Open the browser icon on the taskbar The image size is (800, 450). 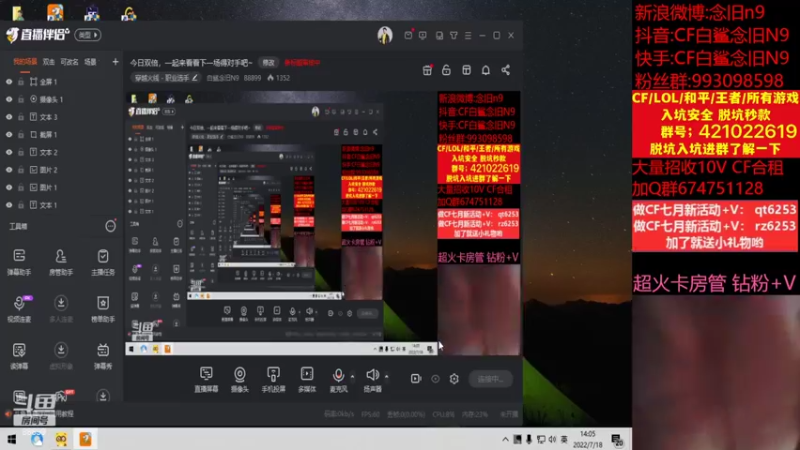pyautogui.click(x=37, y=439)
